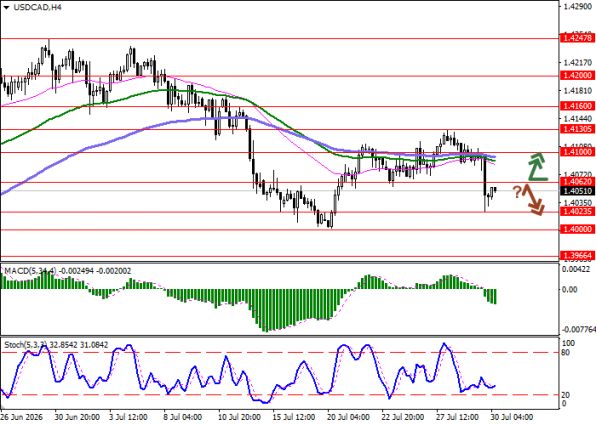The image size is (596, 425).
Task: Click the 1.42900 price scale value
Action: [x=577, y=6]
